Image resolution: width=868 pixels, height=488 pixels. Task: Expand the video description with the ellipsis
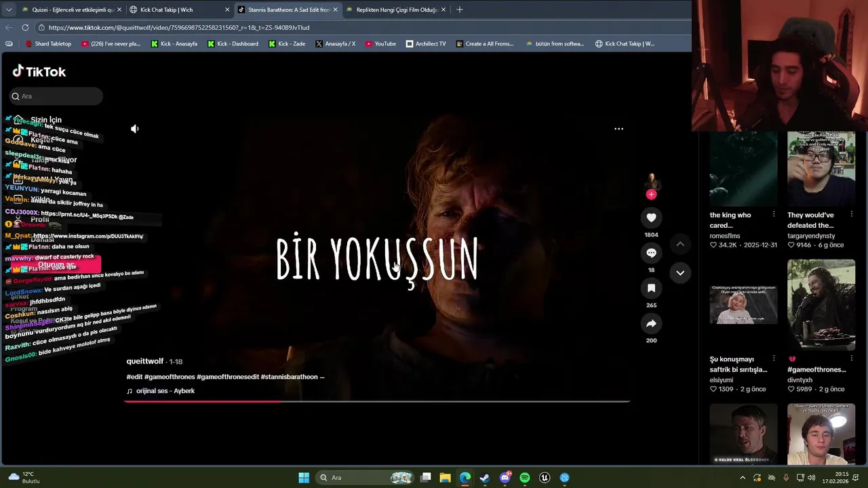click(x=322, y=377)
